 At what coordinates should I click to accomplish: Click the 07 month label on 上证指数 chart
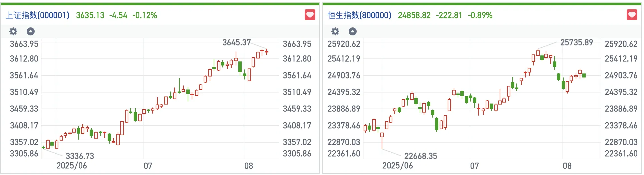tap(148, 166)
